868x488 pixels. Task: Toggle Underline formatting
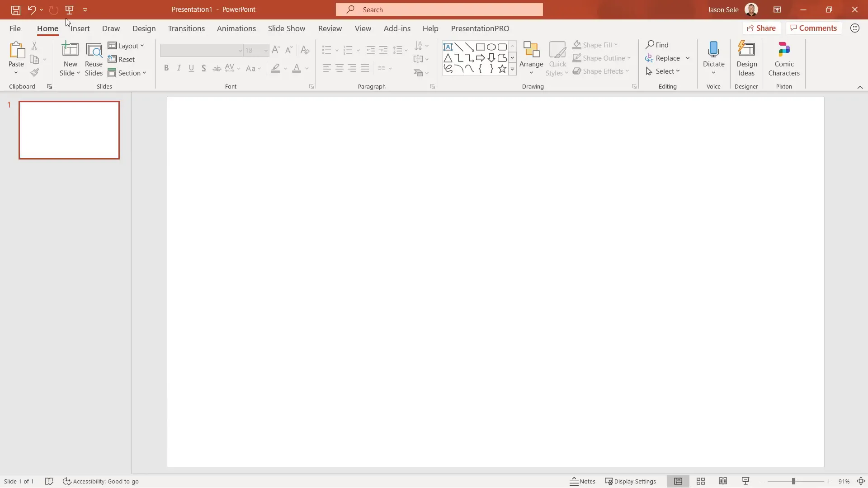click(x=191, y=68)
